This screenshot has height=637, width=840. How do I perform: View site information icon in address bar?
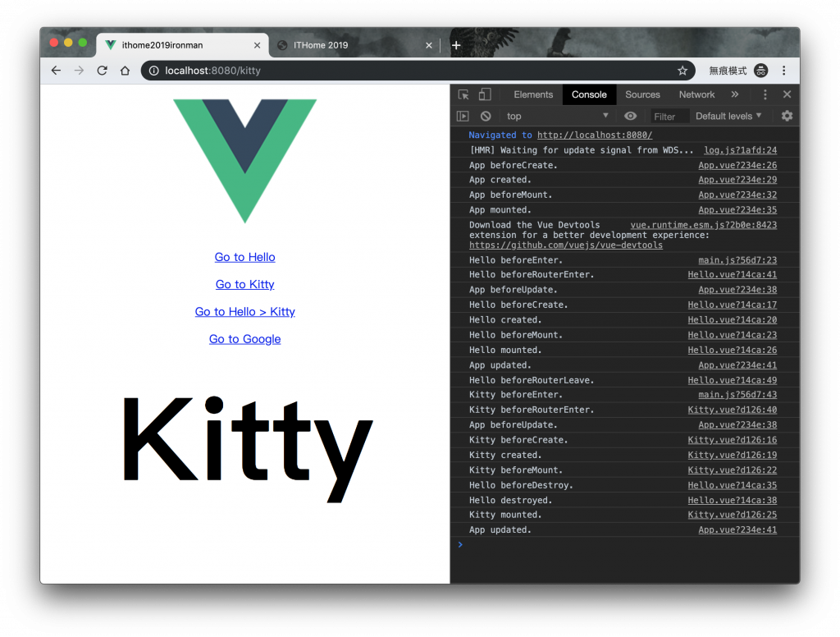click(x=153, y=71)
